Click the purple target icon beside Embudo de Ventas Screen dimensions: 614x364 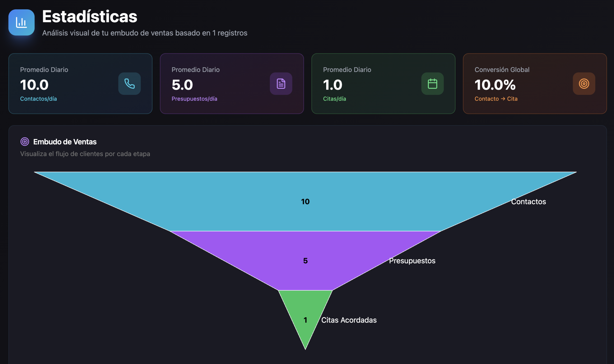(x=24, y=142)
